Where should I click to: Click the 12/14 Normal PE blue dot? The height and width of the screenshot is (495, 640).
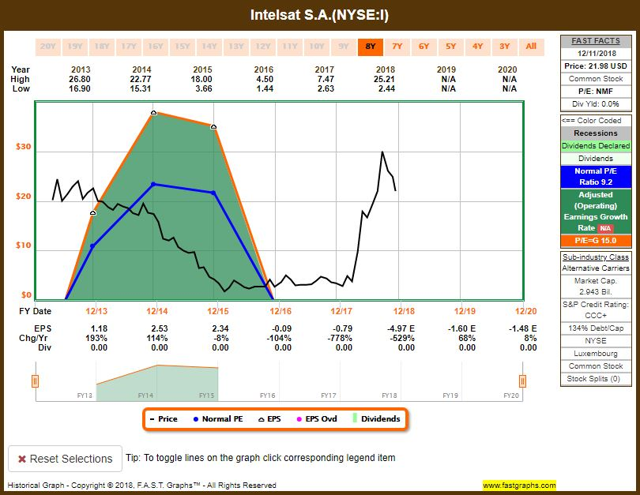click(x=153, y=184)
